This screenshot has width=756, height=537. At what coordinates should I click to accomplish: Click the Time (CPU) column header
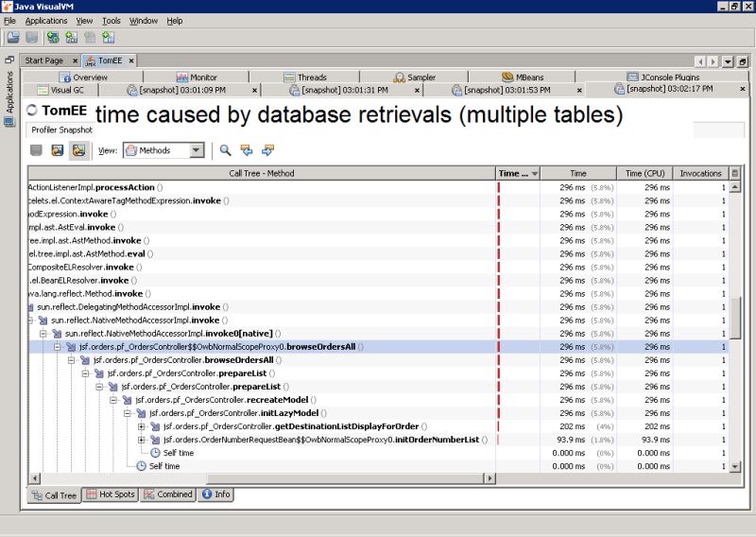pos(644,173)
